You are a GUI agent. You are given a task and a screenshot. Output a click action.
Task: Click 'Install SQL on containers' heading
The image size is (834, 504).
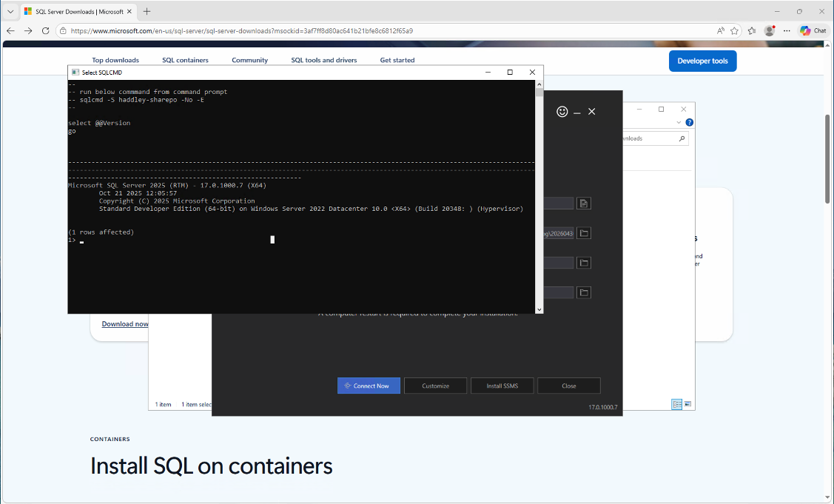[x=211, y=466]
